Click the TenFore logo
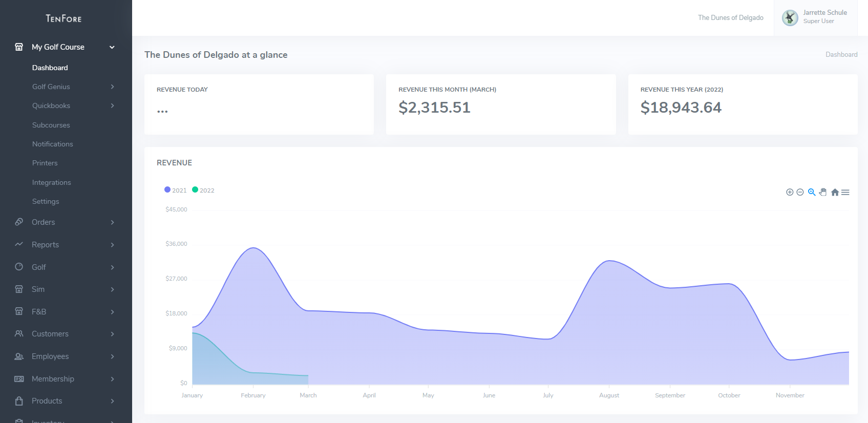868x423 pixels. [63, 18]
